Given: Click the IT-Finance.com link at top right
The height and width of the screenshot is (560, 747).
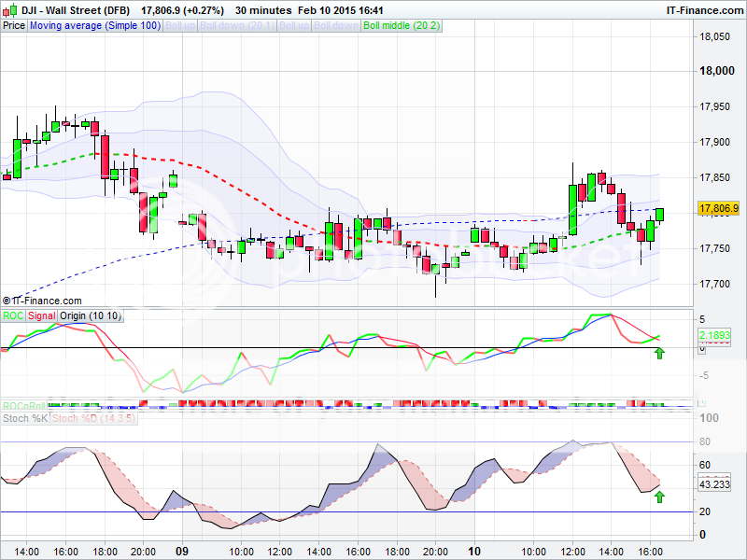Looking at the screenshot, I should (703, 9).
